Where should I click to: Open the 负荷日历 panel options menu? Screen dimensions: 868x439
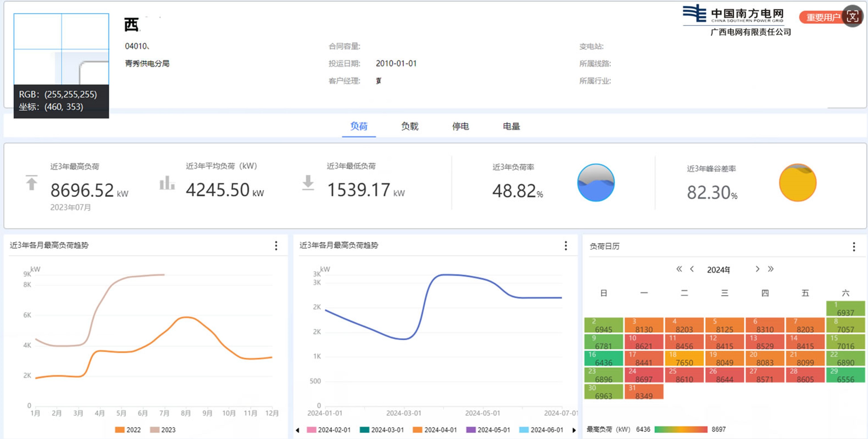[x=854, y=247]
